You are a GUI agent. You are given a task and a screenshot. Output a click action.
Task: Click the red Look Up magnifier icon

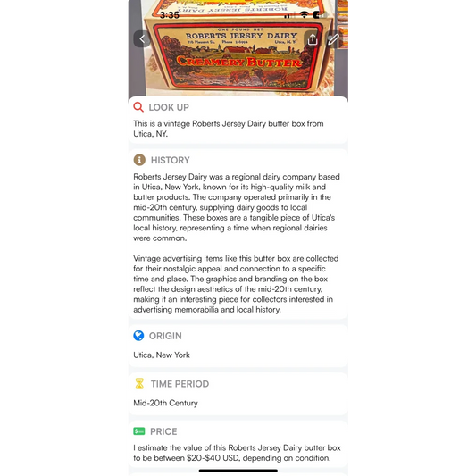(138, 107)
